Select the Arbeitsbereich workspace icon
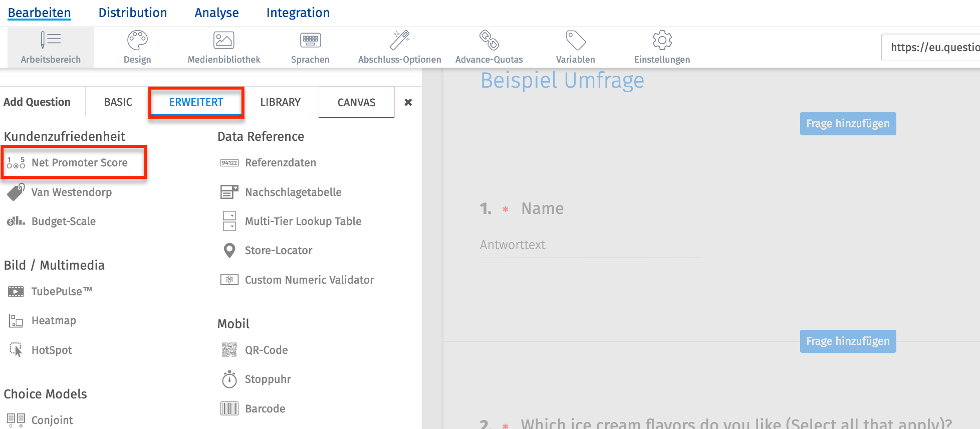980x429 pixels. point(51,41)
